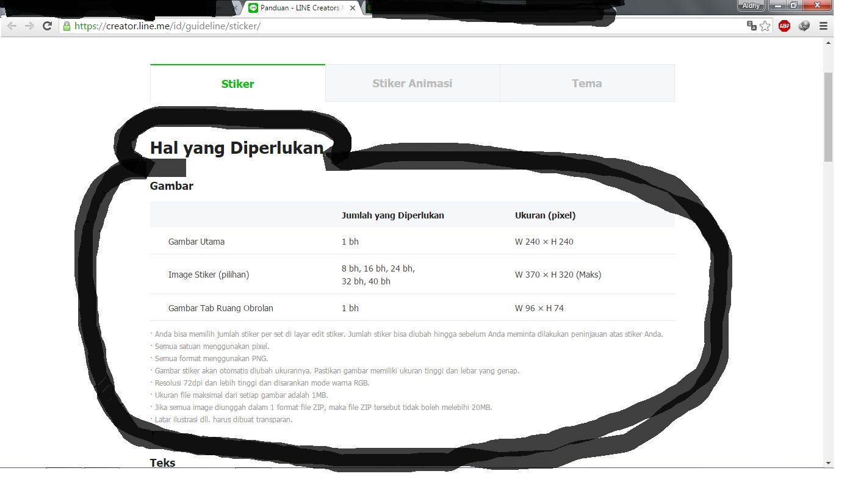
Task: Click the note "Latar ilustrasi dll. harus dibuat transparan."
Action: pyautogui.click(x=222, y=420)
